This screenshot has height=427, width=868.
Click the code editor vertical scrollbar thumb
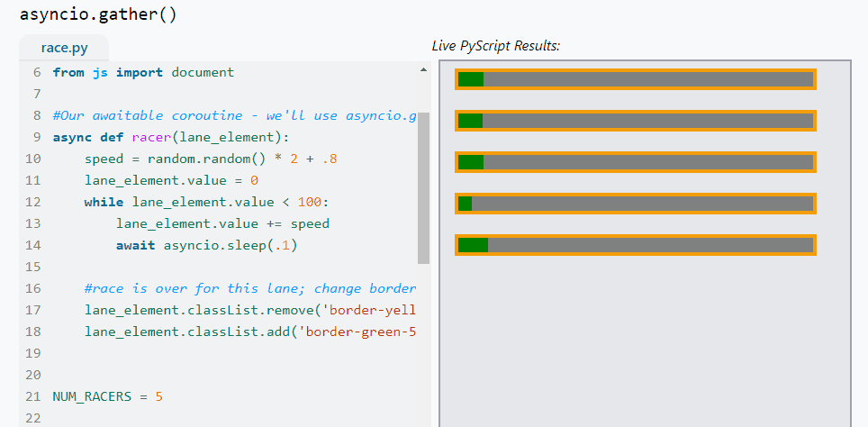coord(423,187)
